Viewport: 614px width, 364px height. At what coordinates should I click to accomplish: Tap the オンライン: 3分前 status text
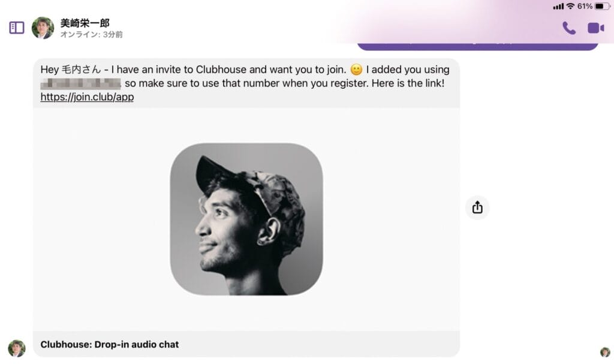click(x=91, y=34)
